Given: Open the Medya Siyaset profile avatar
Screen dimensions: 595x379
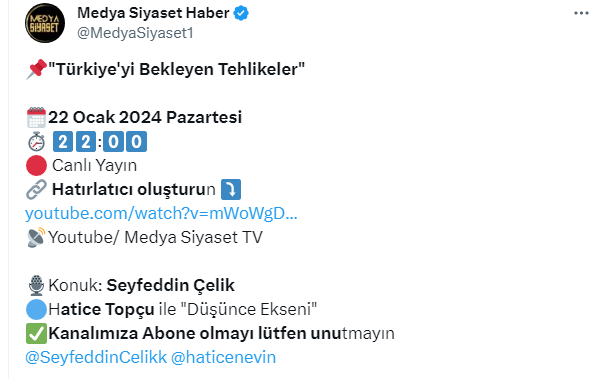Looking at the screenshot, I should click(x=45, y=23).
